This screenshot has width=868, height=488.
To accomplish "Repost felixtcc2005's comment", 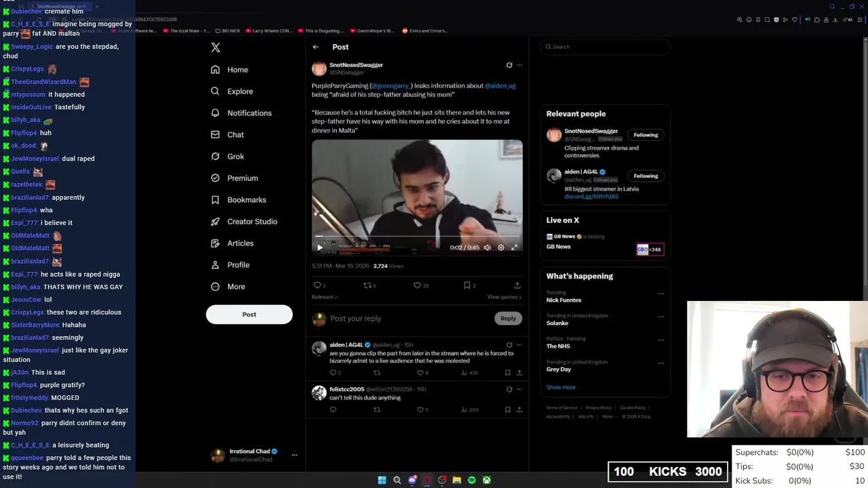I will (377, 409).
